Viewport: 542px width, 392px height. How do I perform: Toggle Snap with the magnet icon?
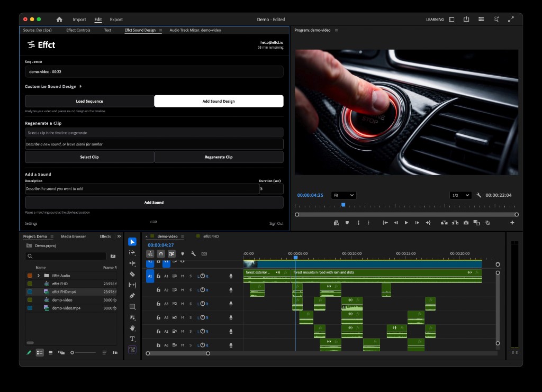pos(160,253)
